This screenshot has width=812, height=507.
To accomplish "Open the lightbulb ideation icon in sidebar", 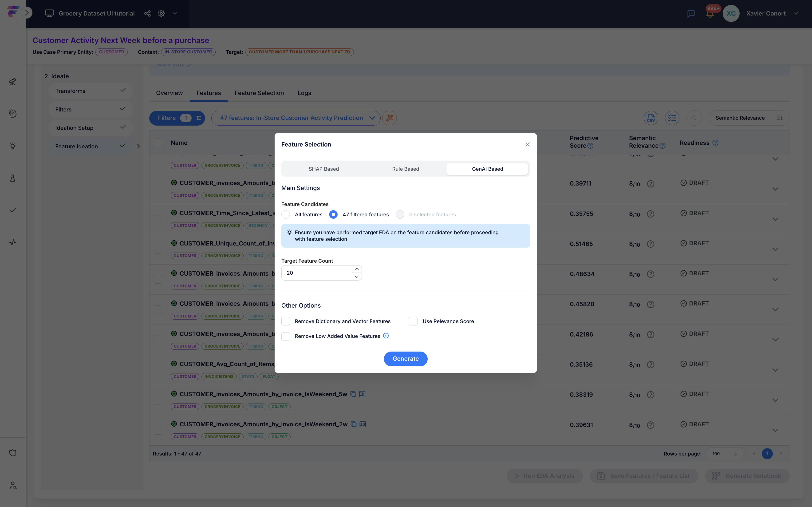I will 13,146.
